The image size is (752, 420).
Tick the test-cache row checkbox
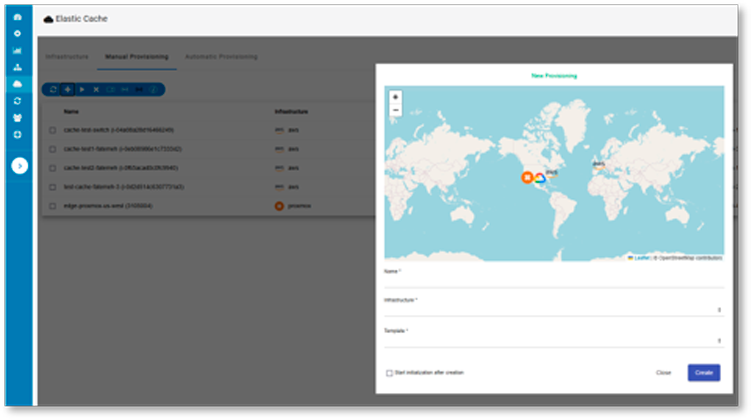53,187
